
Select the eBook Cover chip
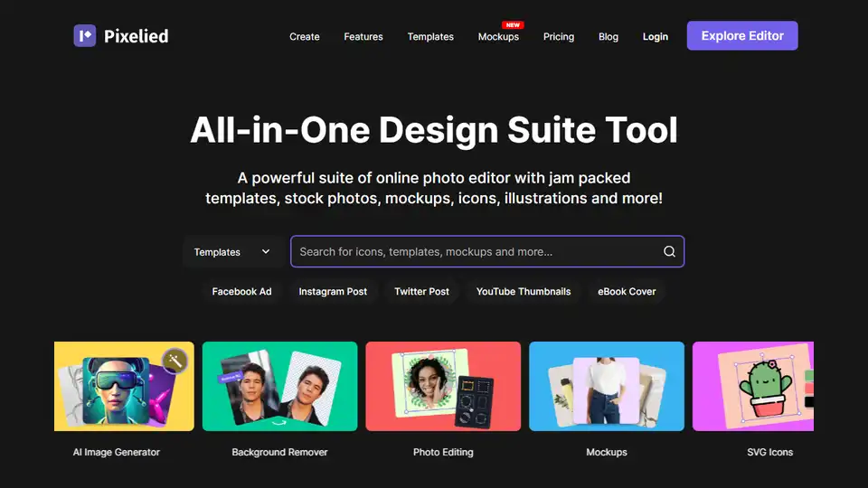click(x=627, y=292)
